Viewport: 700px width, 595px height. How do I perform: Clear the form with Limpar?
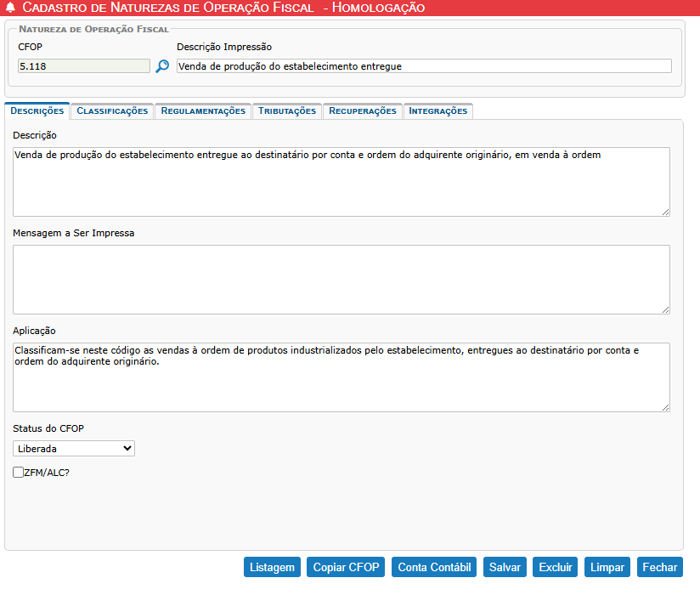pyautogui.click(x=607, y=568)
